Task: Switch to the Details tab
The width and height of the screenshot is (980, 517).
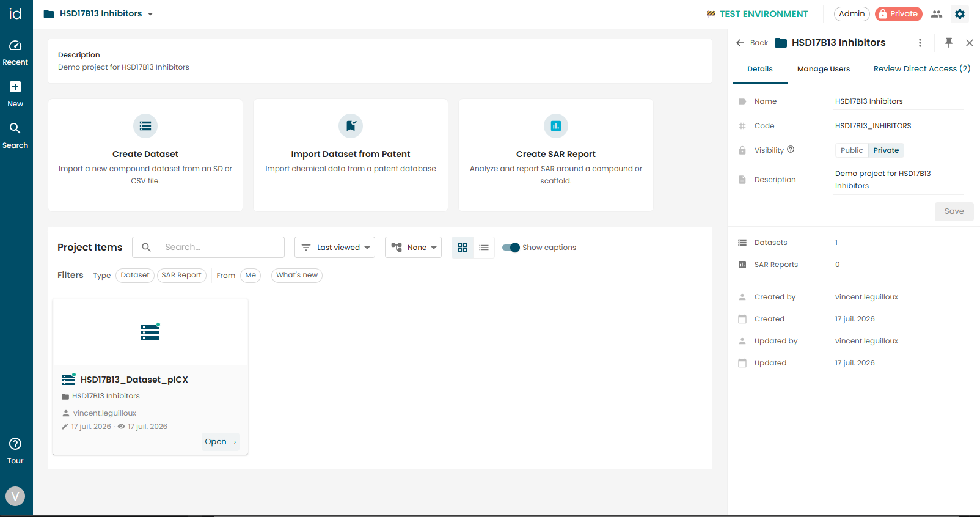Action: point(760,69)
